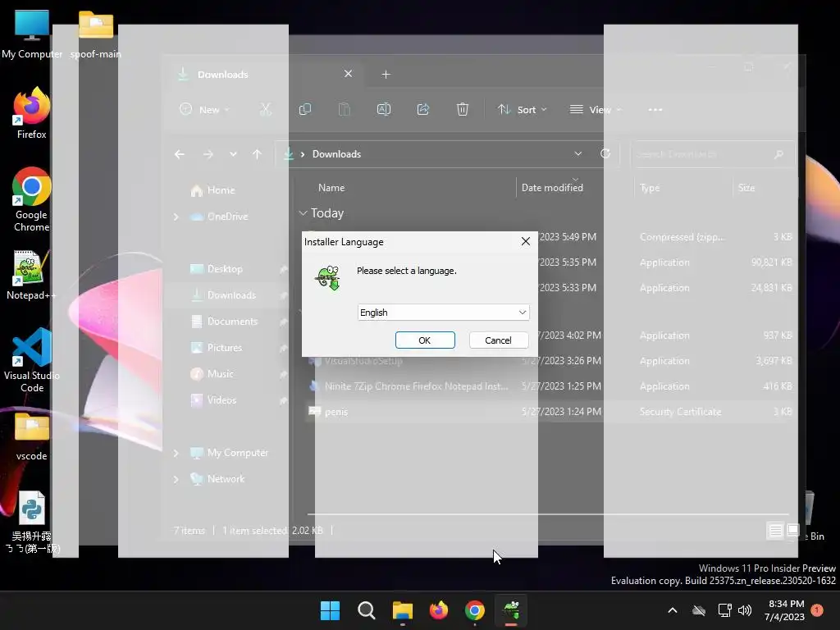Sort by the Date modified column header

pos(552,188)
